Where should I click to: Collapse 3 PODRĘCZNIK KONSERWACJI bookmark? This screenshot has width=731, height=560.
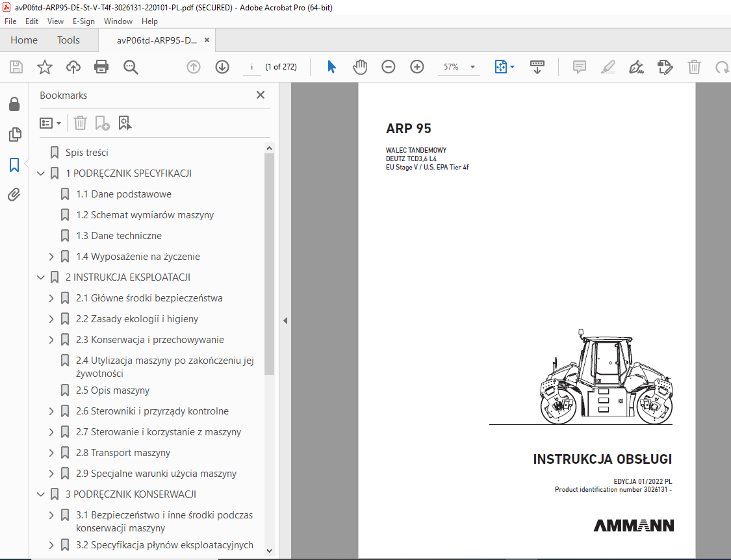(41, 494)
